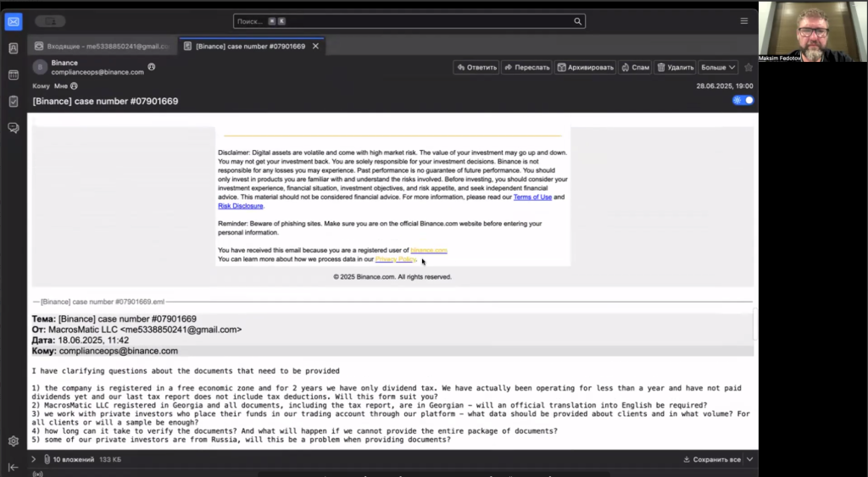Screen dimensions: 868x477
Task: Open dropdown arrow next to Сохранить все
Action: point(750,459)
